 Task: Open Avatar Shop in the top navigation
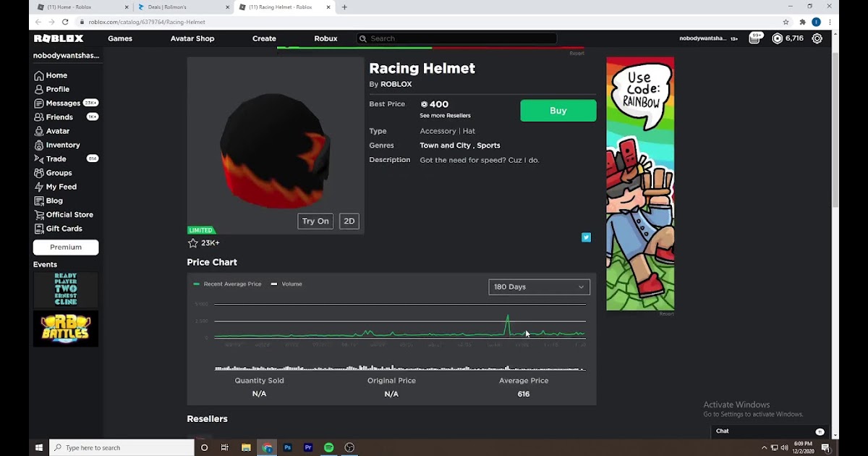coord(192,38)
